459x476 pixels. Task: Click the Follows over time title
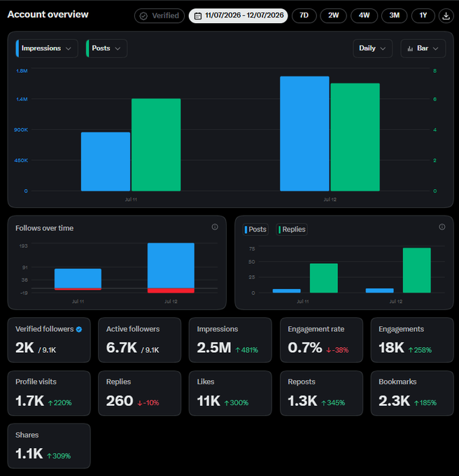click(x=44, y=228)
